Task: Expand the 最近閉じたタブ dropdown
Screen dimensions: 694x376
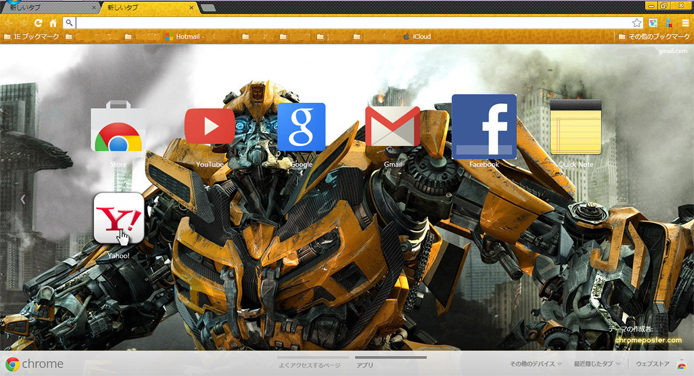Action: coord(597,364)
